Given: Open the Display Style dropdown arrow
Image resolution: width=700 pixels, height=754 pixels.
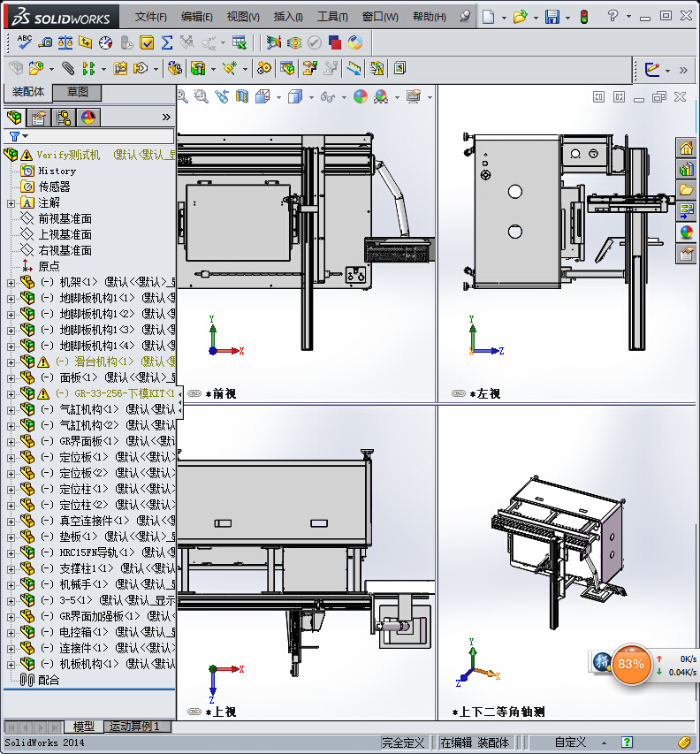Looking at the screenshot, I should [x=311, y=97].
